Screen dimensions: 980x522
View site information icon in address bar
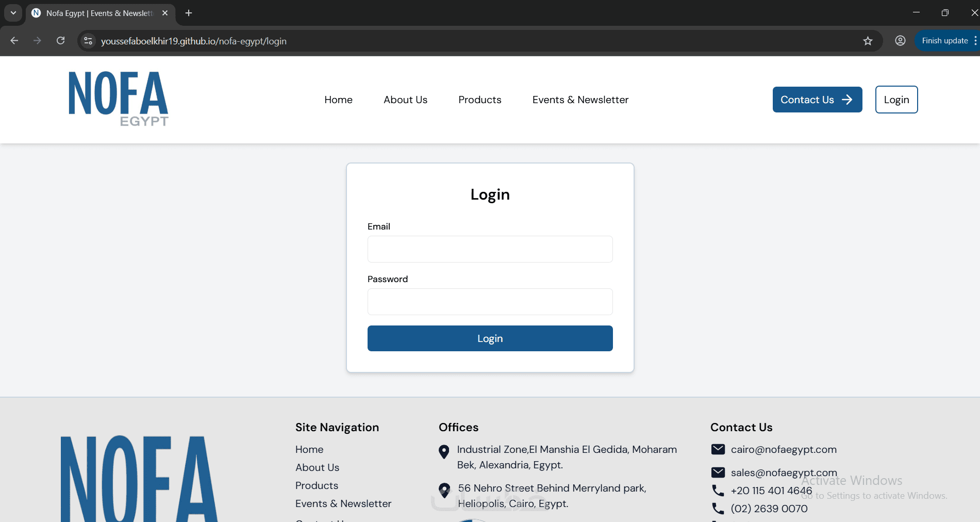coord(88,41)
